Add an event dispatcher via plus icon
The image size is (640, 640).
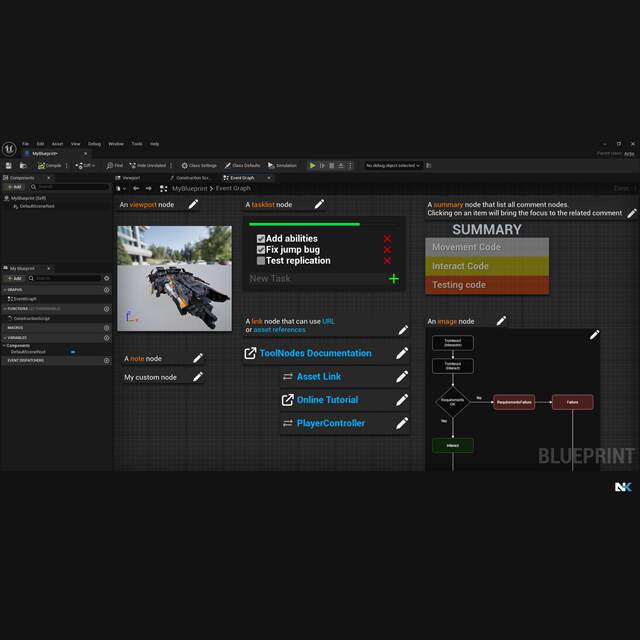click(x=107, y=361)
